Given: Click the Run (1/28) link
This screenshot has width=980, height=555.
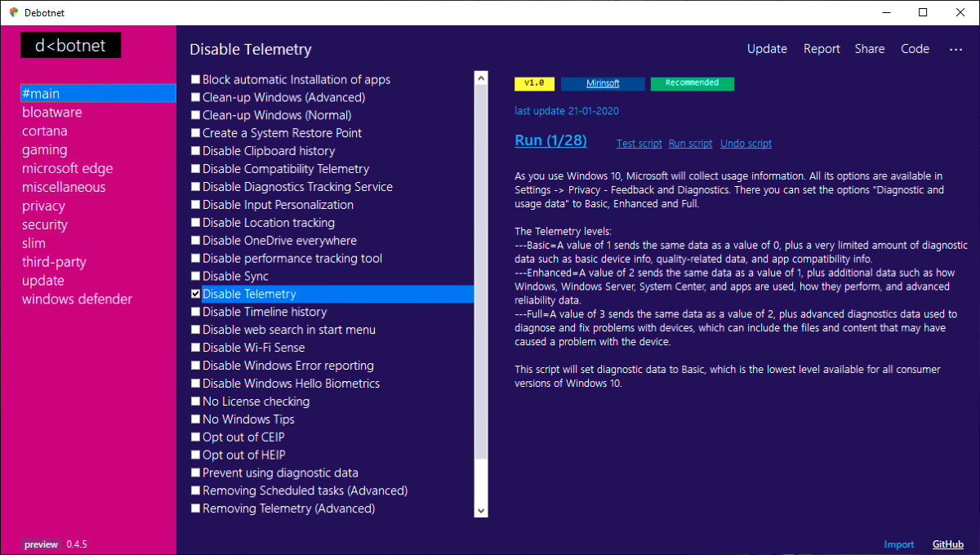Looking at the screenshot, I should (550, 140).
